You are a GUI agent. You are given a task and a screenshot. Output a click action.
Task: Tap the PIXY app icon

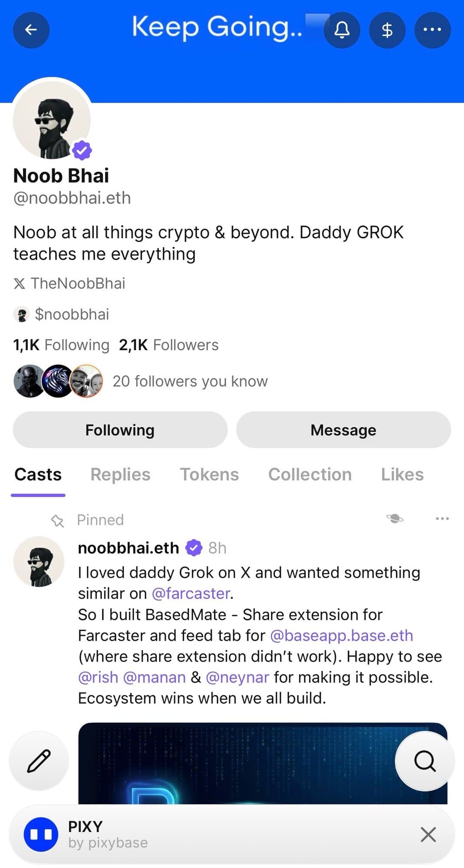tap(41, 834)
